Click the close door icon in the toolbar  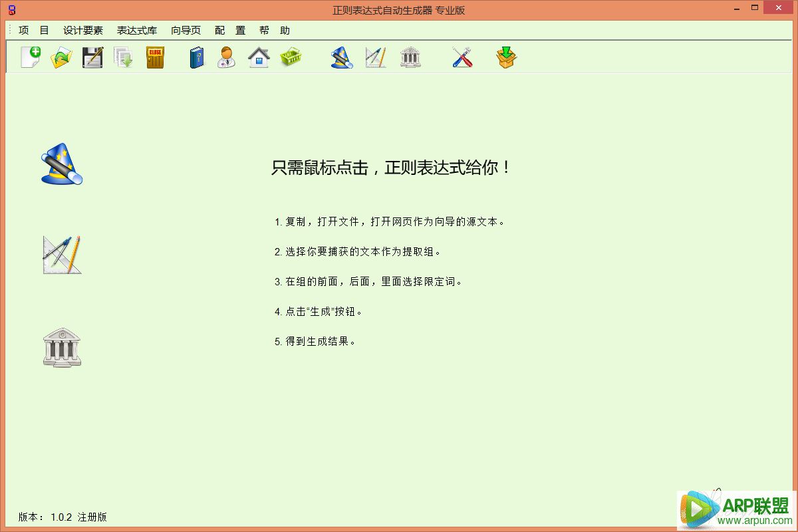click(x=155, y=57)
